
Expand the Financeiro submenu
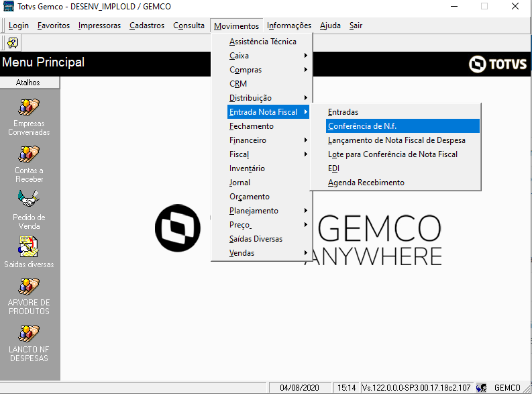point(268,140)
